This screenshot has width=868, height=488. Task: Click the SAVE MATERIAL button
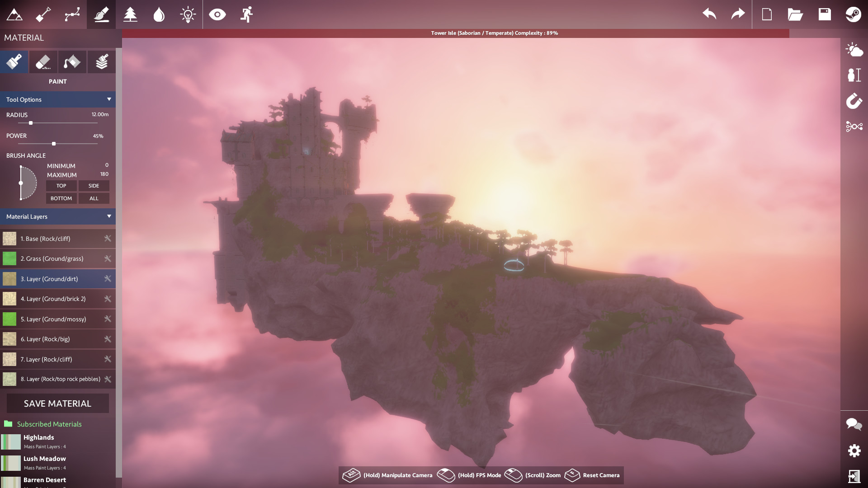[58, 403]
